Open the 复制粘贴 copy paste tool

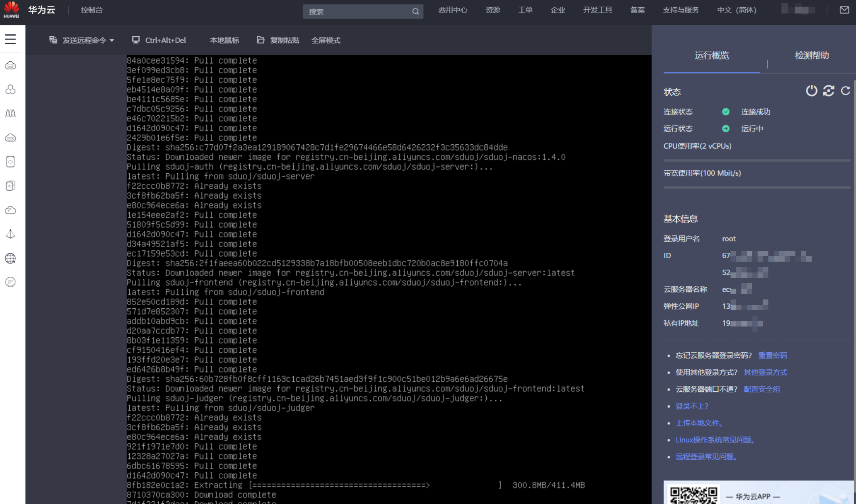click(x=278, y=40)
